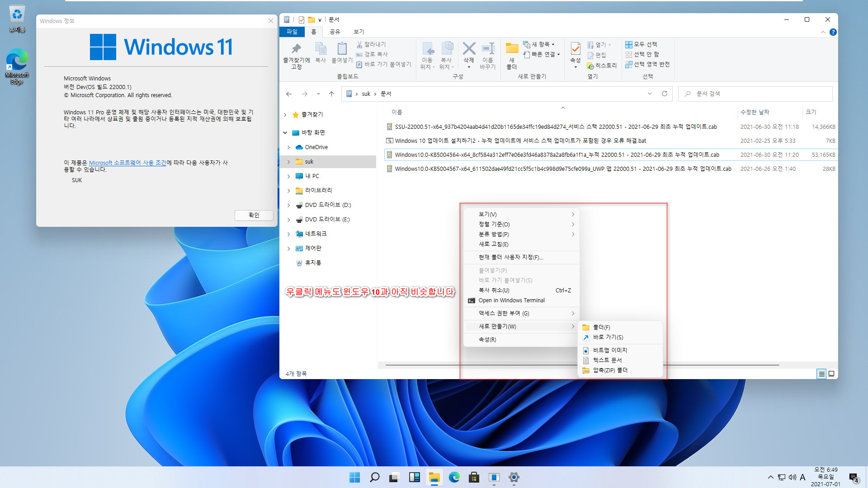This screenshot has height=488, width=868.
Task: Click Select none in ribbon
Action: point(642,54)
